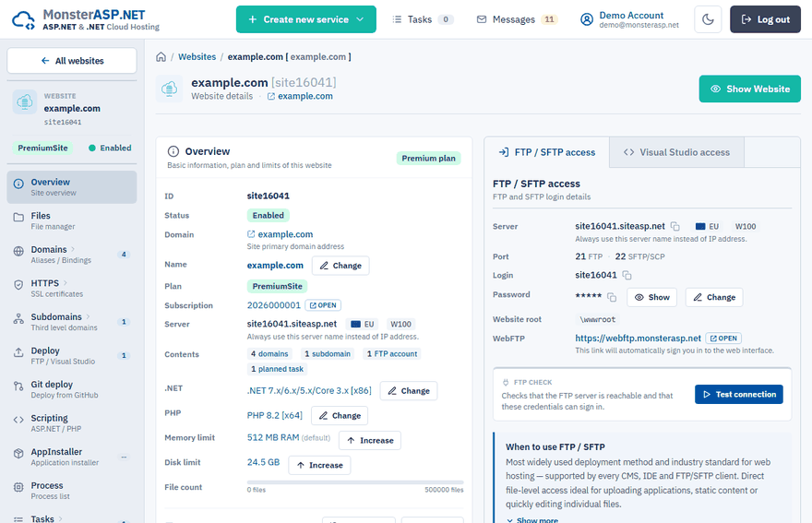812x523 pixels.
Task: Click the home breadcrumb icon
Action: (161, 57)
